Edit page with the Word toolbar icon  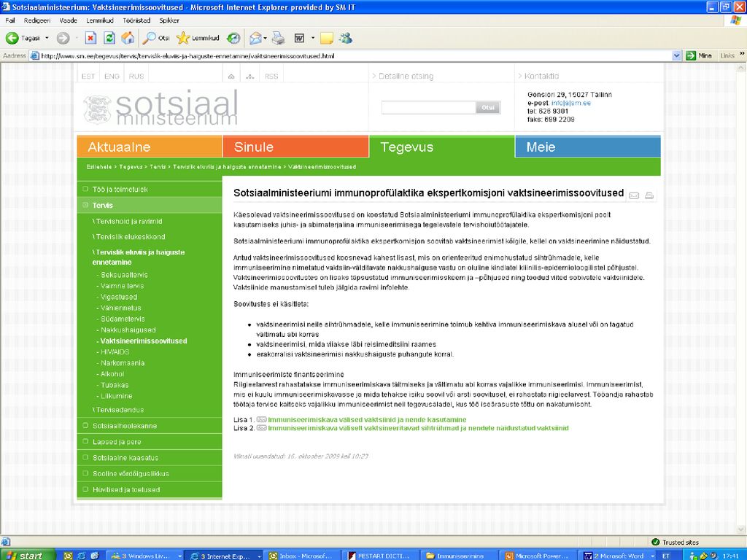[299, 38]
